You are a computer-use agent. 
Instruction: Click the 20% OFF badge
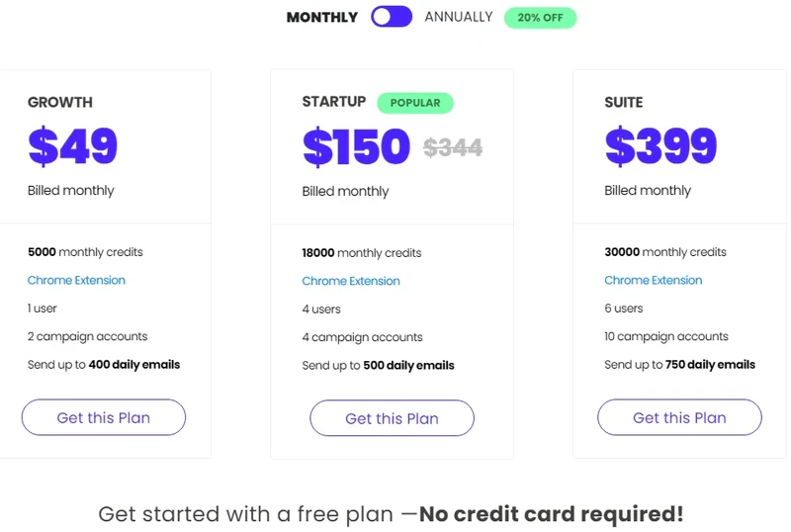point(540,18)
